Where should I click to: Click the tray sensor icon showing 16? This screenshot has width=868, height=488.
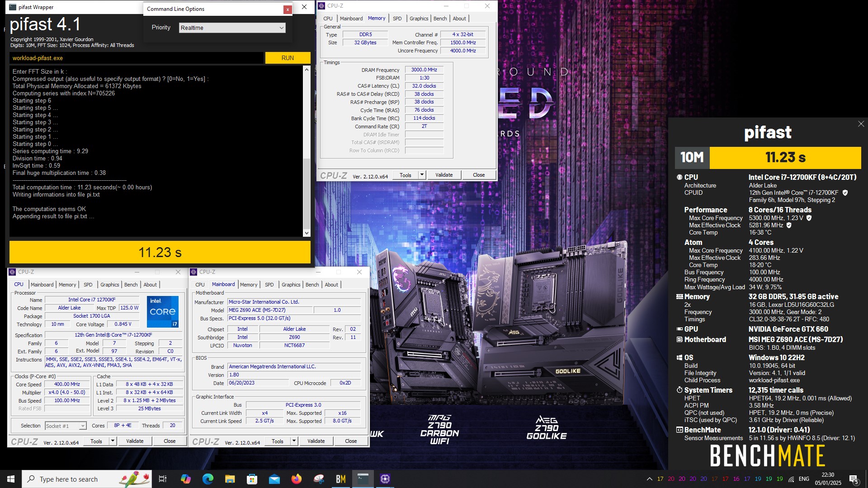click(736, 479)
